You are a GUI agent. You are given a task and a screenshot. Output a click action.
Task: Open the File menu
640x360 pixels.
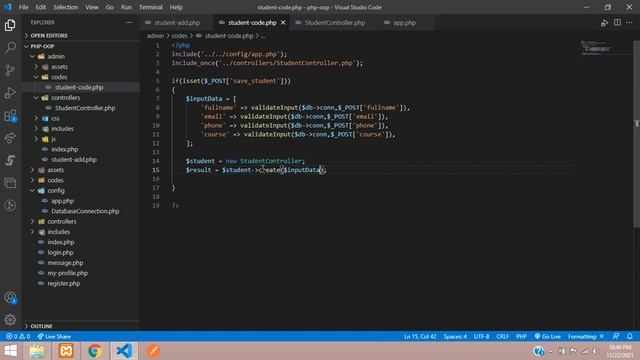pos(24,7)
